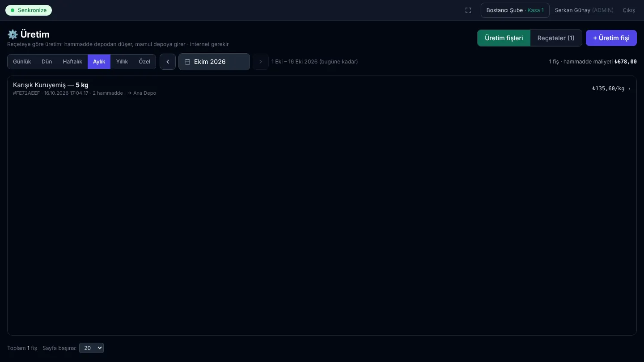
Task: Open the Sayfa başına page size dropdown
Action: pyautogui.click(x=91, y=348)
